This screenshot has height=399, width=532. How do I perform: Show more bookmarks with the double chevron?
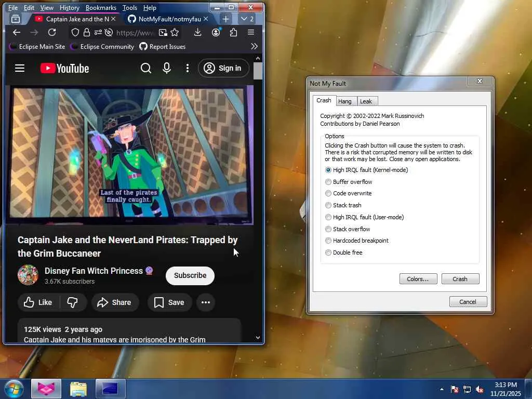pyautogui.click(x=254, y=46)
